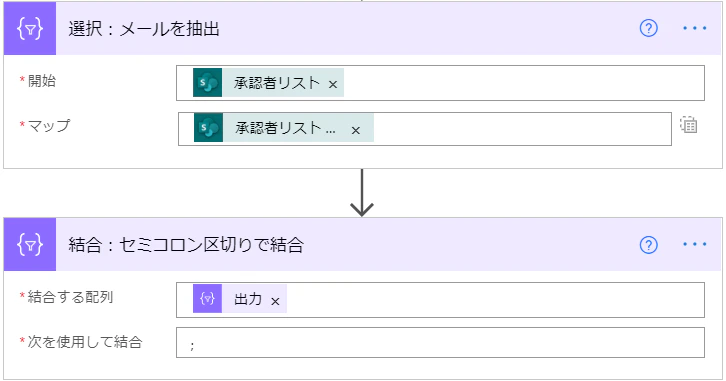Switch map field to text mode icon
This screenshot has height=381, width=726.
coord(688,125)
